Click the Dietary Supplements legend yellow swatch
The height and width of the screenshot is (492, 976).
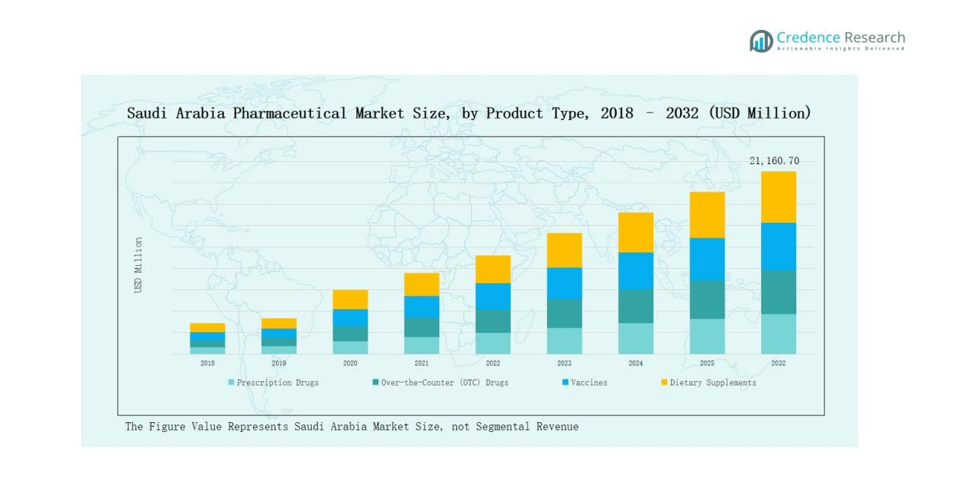662,383
